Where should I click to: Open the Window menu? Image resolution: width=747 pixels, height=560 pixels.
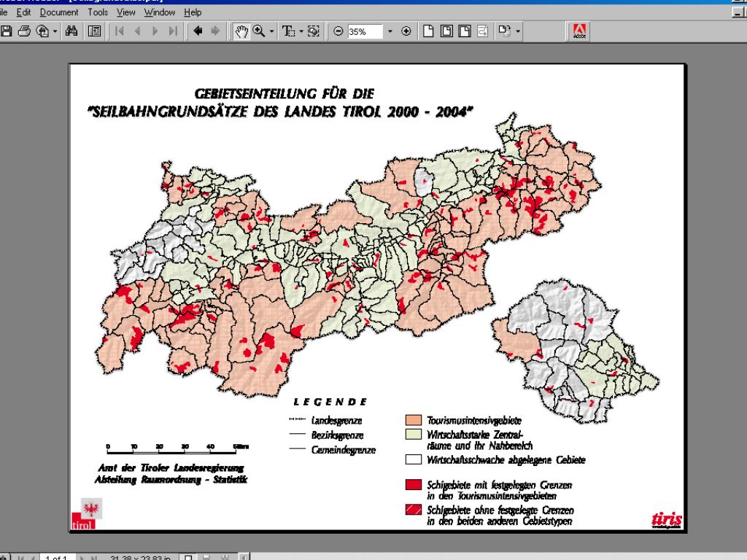(160, 12)
